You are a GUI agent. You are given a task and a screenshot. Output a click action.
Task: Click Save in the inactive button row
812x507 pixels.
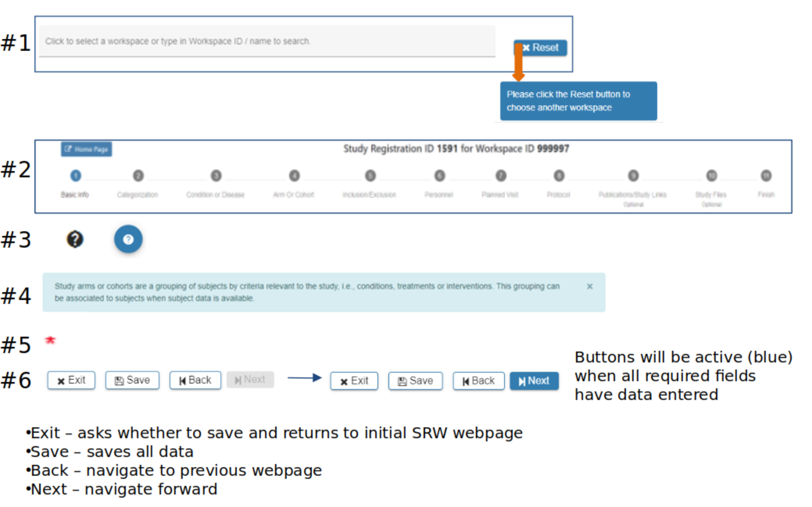point(132,380)
